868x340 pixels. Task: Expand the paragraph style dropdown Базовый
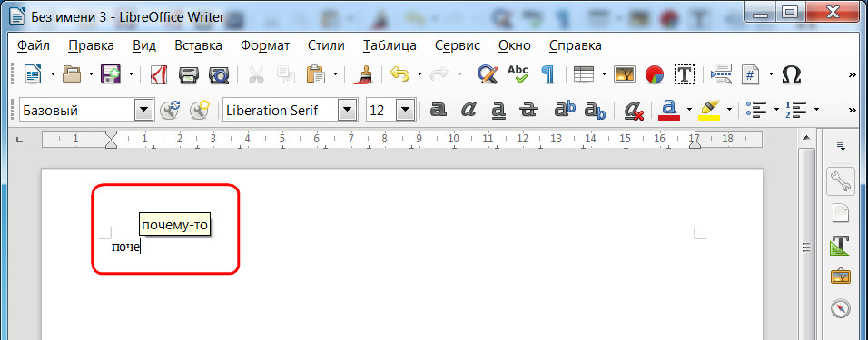tap(144, 110)
